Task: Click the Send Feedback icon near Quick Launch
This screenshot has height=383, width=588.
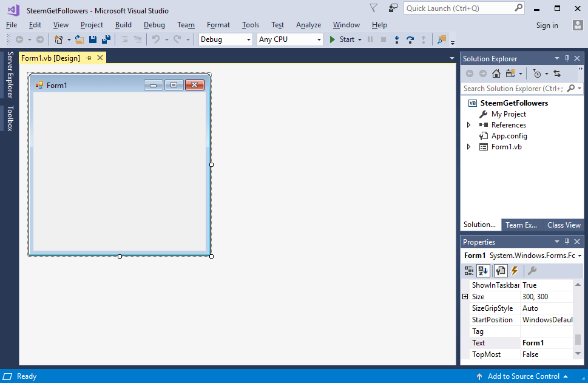Action: pyautogui.click(x=393, y=8)
